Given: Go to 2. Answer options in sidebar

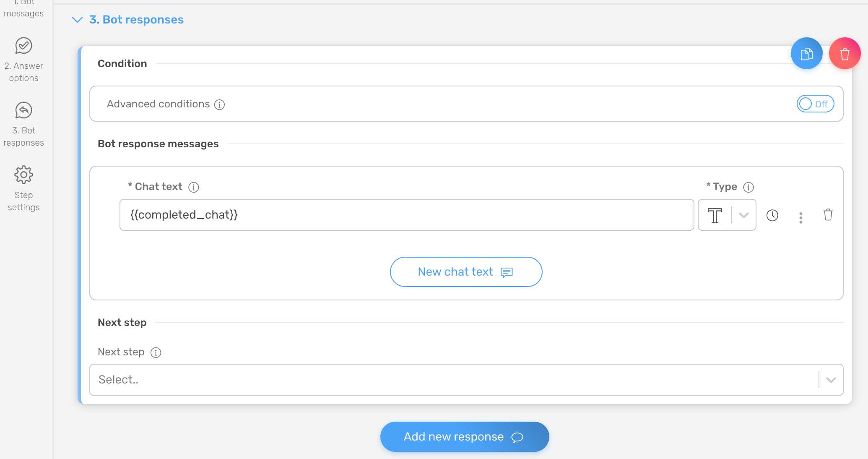Looking at the screenshot, I should coord(23,60).
